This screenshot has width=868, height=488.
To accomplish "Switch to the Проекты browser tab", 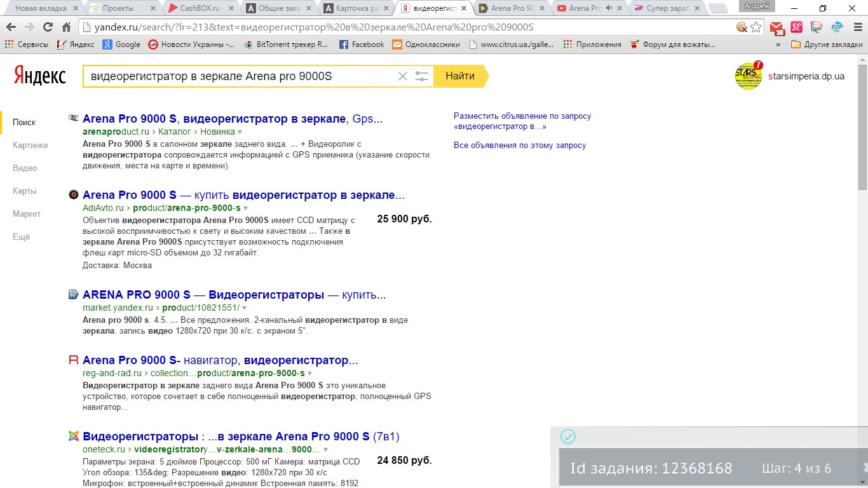I will tap(121, 8).
